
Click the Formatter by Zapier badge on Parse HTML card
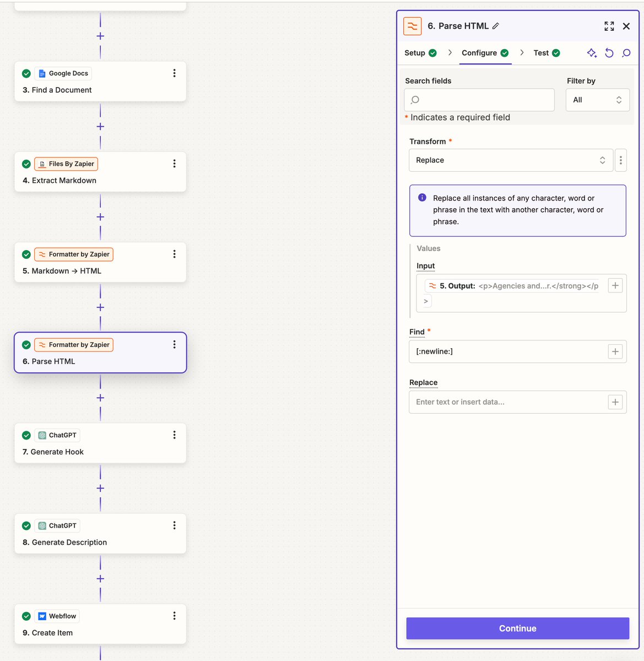tap(74, 345)
